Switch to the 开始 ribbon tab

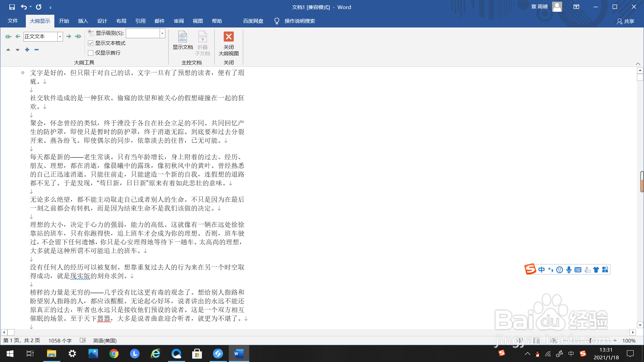pos(64,21)
